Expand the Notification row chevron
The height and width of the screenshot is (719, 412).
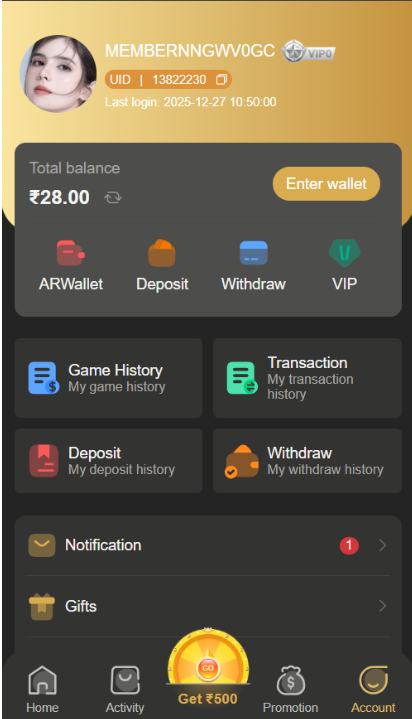pyautogui.click(x=382, y=545)
